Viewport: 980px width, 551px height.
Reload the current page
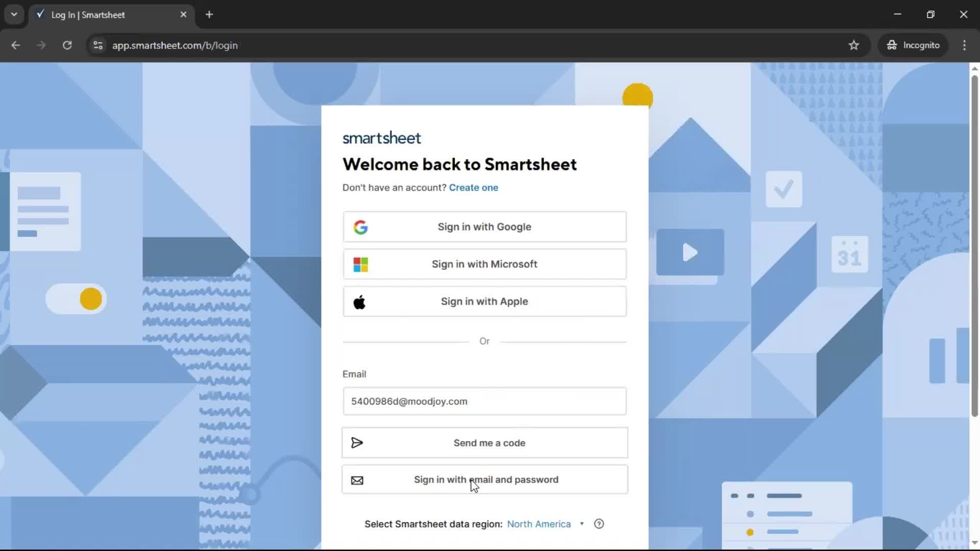(67, 45)
